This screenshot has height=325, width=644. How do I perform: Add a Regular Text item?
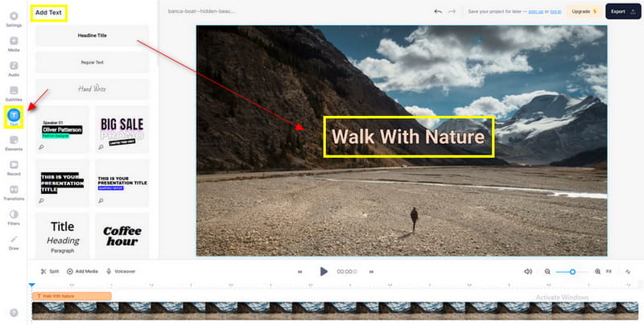pos(92,63)
